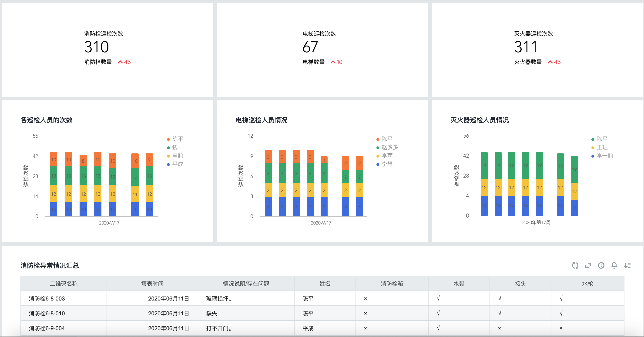Screen dimensions: 644x337
Task: Refresh the 消防栓异常情况汇总 table
Action: coord(575,265)
